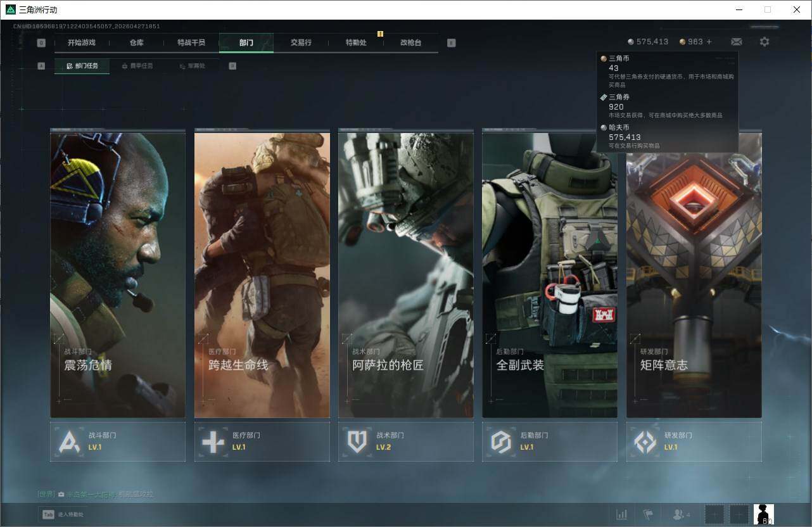Open the bar chart stats icon
The image size is (812, 527).
pos(621,514)
